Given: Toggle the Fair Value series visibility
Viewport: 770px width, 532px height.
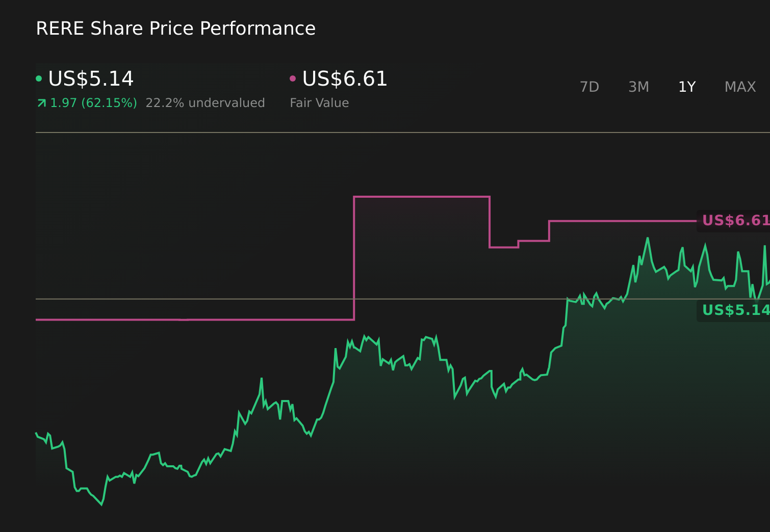Looking at the screenshot, I should pos(343,79).
